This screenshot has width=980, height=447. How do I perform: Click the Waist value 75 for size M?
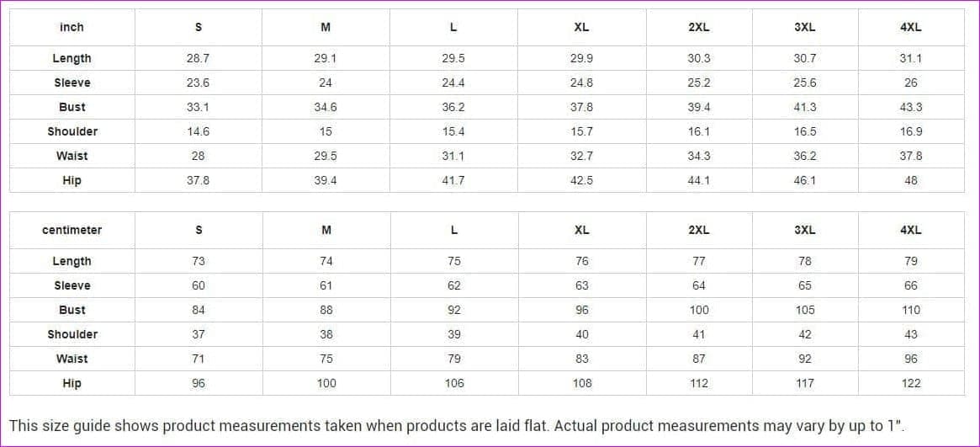[x=326, y=359]
